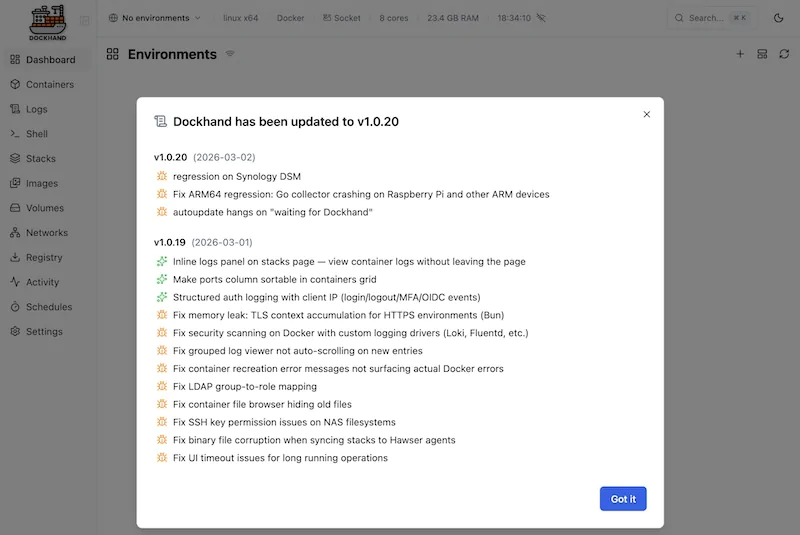This screenshot has height=535, width=800.
Task: Click the sparkle icon beside 'Inline logs panel'
Action: click(162, 261)
